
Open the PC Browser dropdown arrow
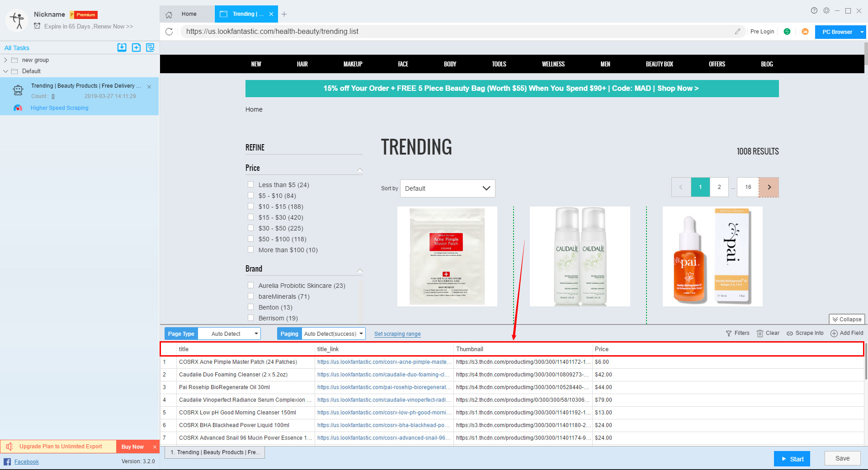tap(862, 32)
